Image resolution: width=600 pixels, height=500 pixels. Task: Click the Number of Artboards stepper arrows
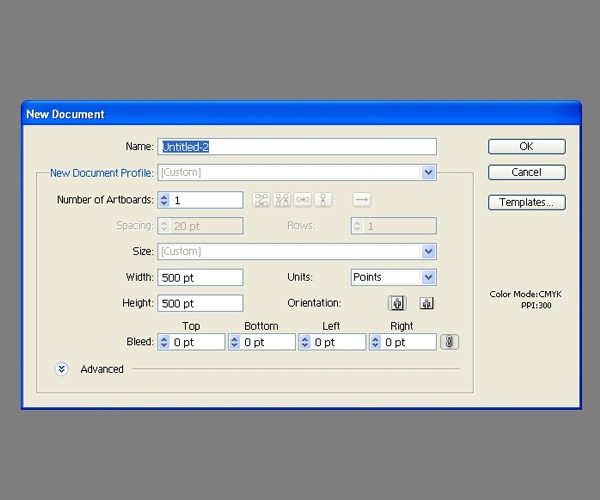click(164, 200)
